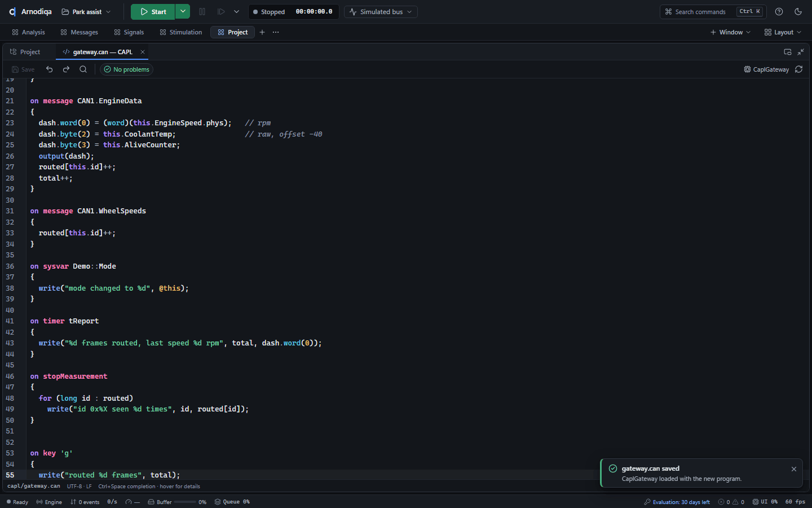This screenshot has width=812, height=508.
Task: Click the UI load indicator
Action: tap(765, 502)
